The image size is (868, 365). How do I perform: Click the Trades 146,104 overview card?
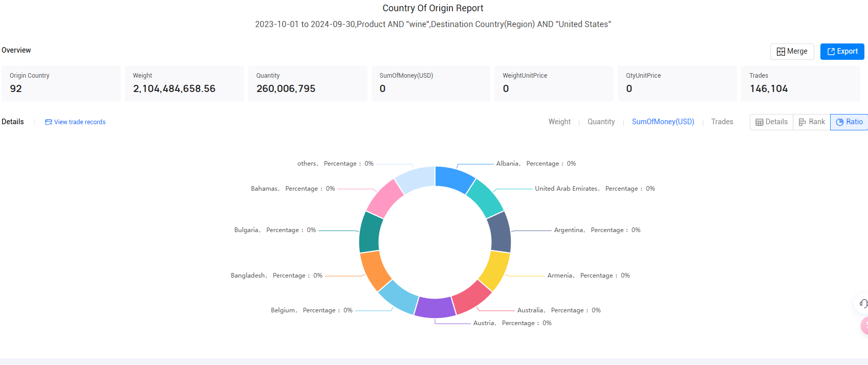point(800,83)
